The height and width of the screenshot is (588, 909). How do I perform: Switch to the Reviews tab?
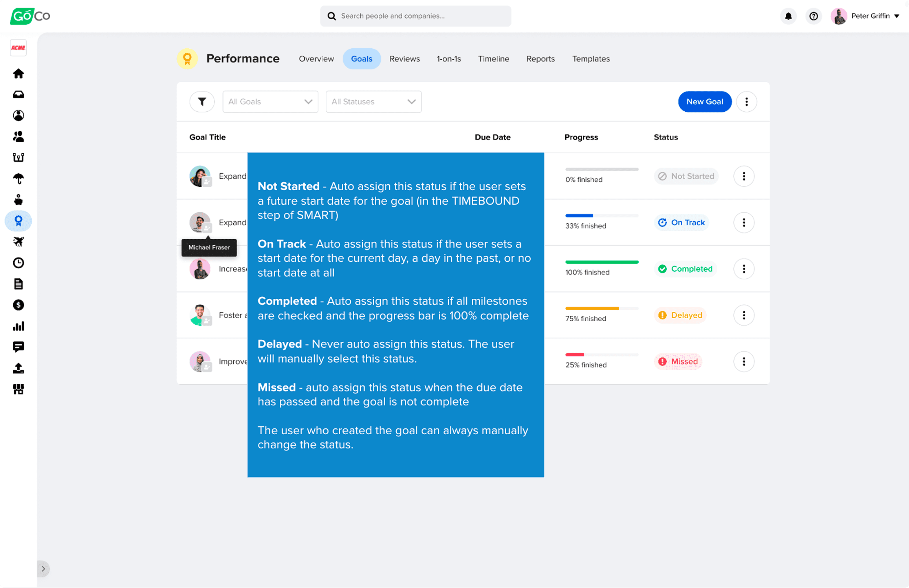point(404,59)
